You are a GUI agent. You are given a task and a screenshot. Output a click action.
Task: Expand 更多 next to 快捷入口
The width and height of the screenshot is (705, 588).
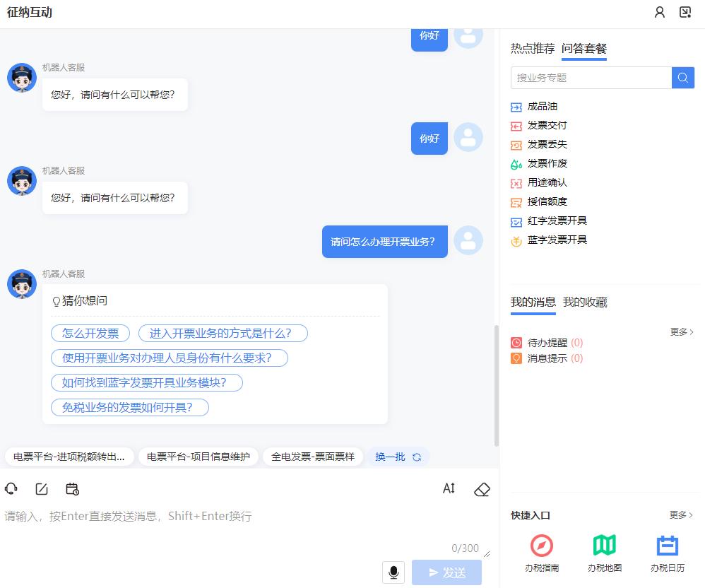coord(680,515)
